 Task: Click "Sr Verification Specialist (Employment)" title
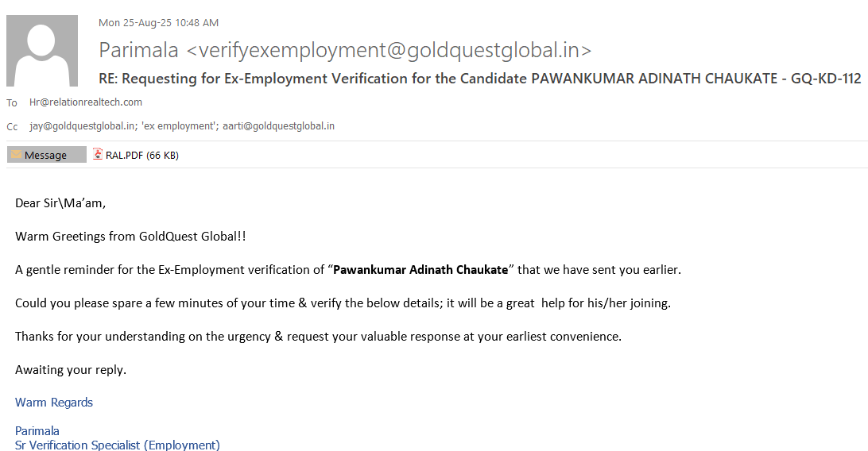[x=118, y=445]
